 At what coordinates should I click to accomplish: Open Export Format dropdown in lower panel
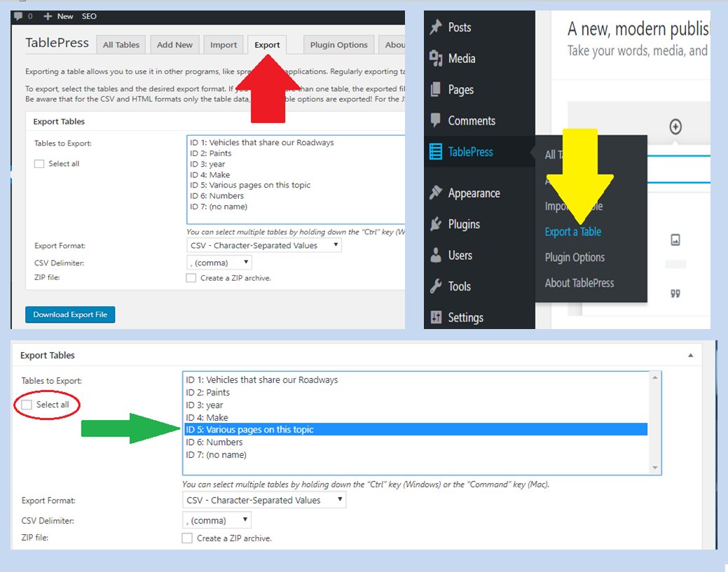(263, 500)
